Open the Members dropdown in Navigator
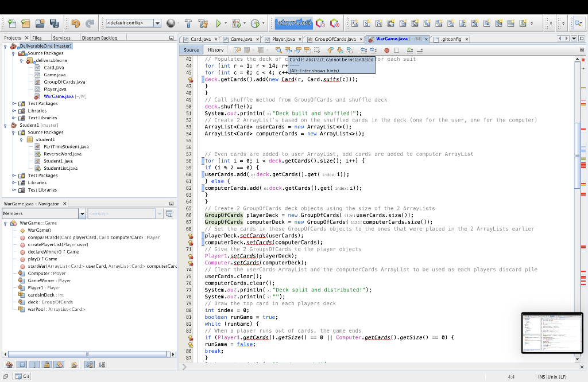588x382 pixels. pos(82,213)
